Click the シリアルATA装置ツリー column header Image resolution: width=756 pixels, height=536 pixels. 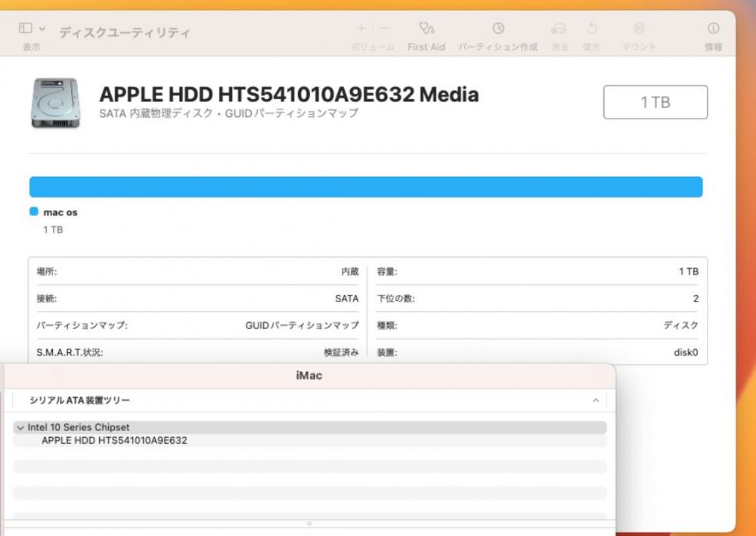(79, 400)
